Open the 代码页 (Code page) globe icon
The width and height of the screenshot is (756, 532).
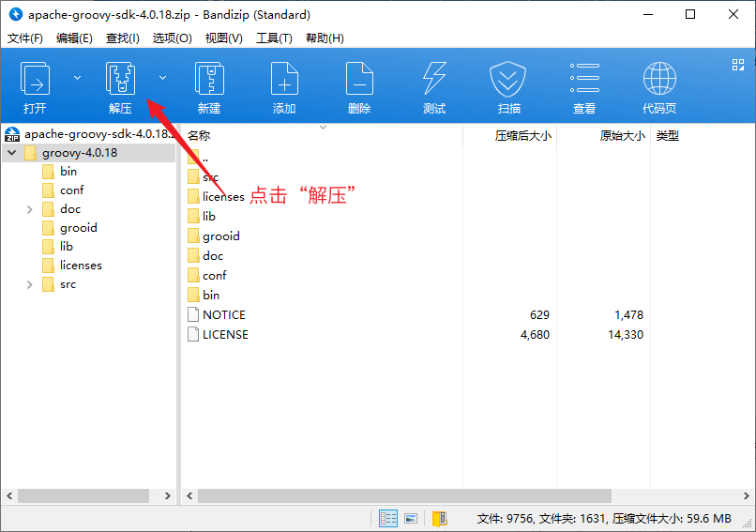(659, 80)
